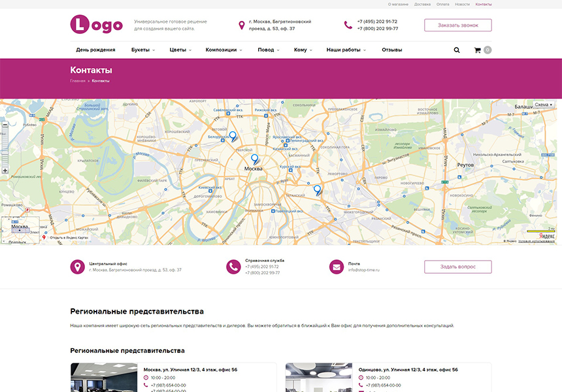The image size is (562, 392).
Task: Click the Заказать звонок button
Action: point(458,25)
